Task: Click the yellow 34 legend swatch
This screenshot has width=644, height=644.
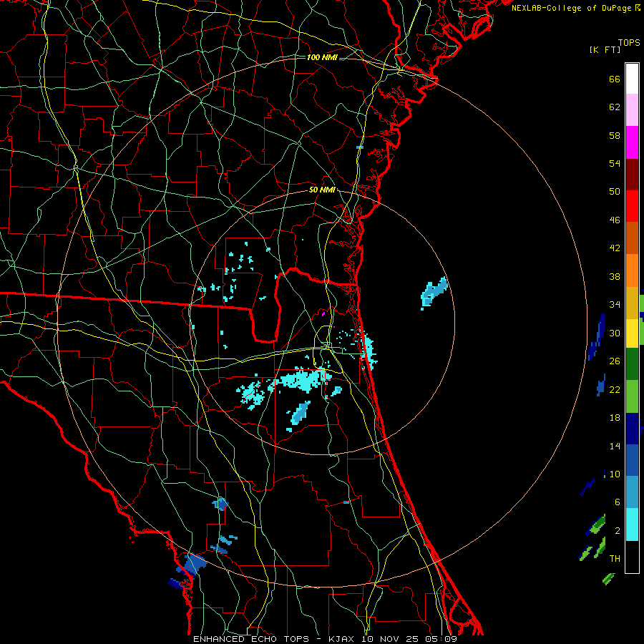Action: [x=632, y=333]
